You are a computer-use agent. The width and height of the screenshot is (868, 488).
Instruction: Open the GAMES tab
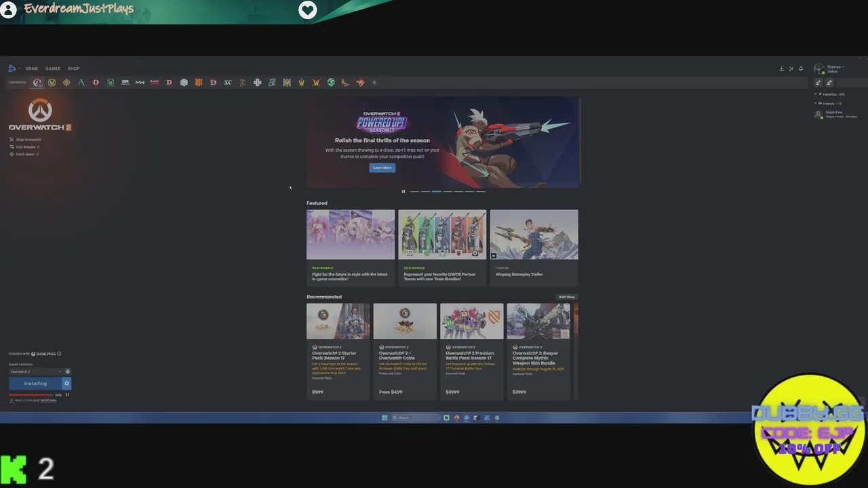click(53, 68)
